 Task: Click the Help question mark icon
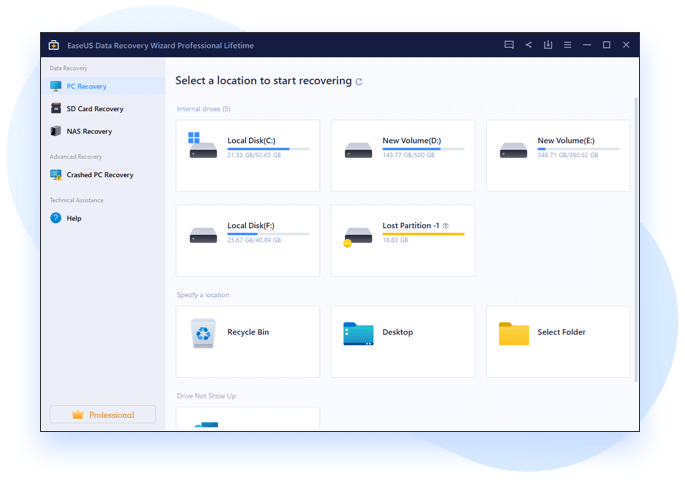pos(56,218)
